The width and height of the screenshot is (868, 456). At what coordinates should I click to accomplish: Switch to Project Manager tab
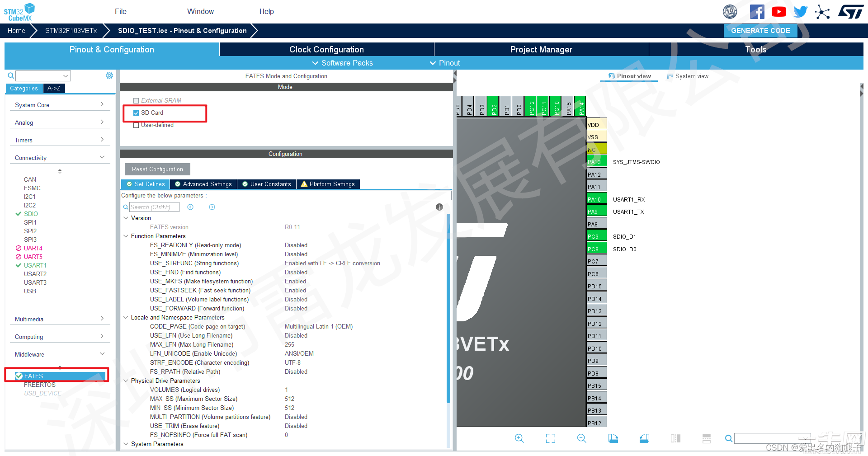(541, 49)
